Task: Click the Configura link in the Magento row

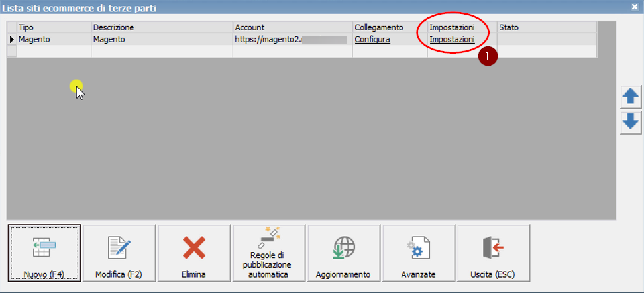Action: [372, 40]
